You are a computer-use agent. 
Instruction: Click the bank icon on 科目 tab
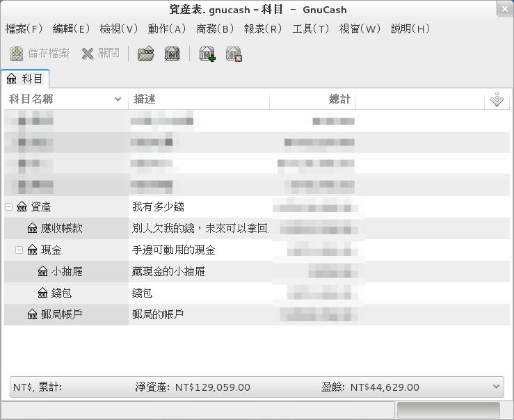point(11,79)
